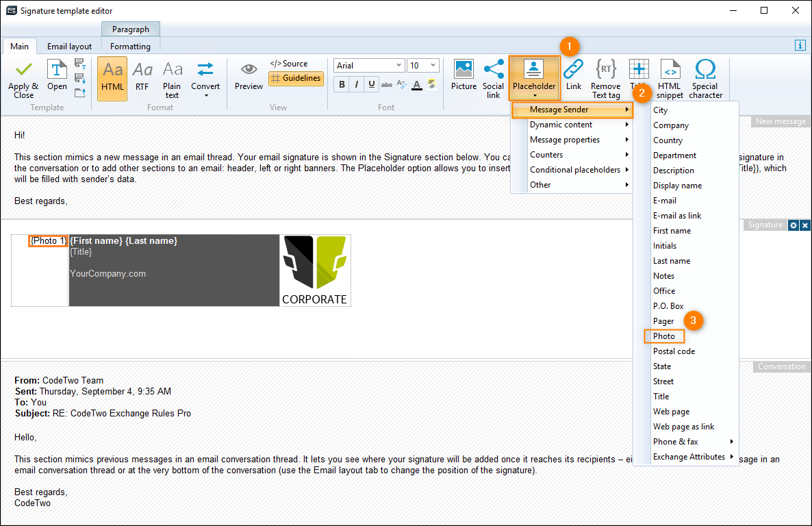Click {First name} {Last name} text
The height and width of the screenshot is (526, 812).
click(x=124, y=241)
